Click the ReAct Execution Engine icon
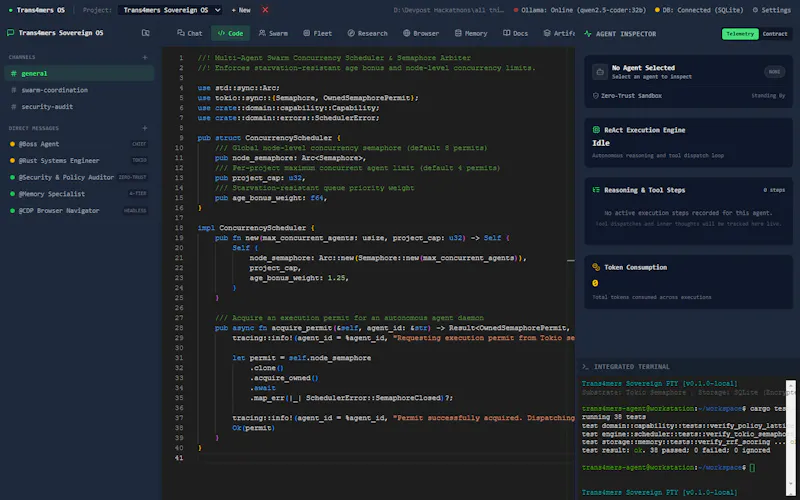Screen dimensions: 800x500 click(x=596, y=130)
